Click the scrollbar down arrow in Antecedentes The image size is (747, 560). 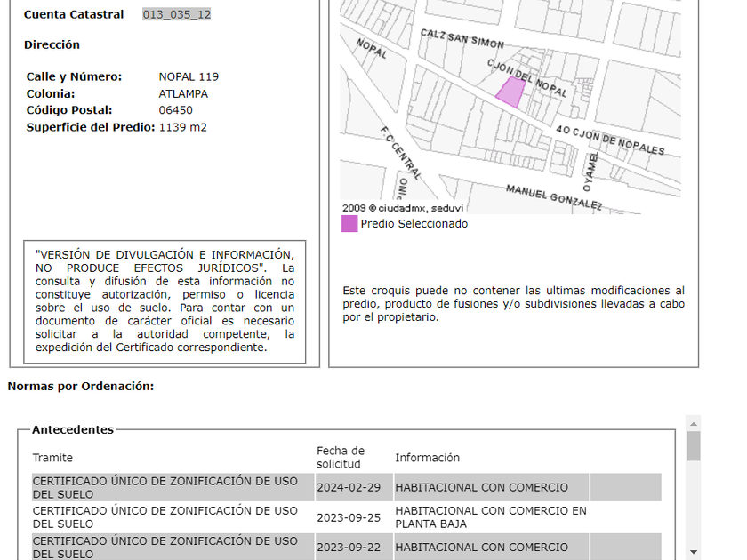point(694,552)
